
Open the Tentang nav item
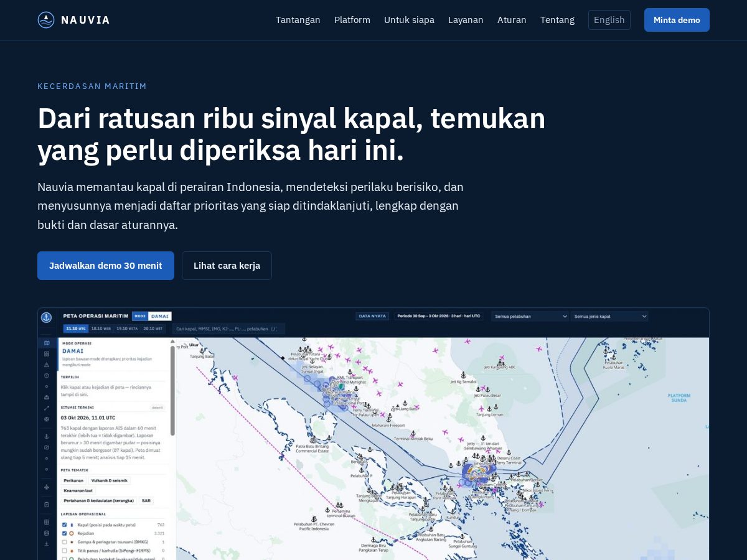click(x=557, y=20)
